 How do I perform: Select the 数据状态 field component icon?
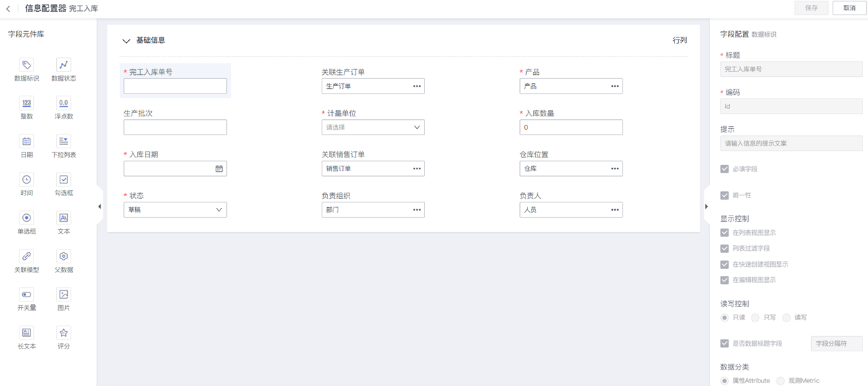(64, 65)
